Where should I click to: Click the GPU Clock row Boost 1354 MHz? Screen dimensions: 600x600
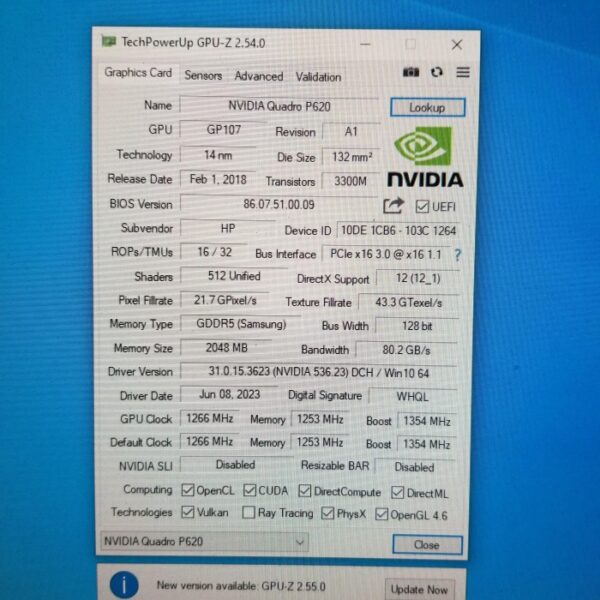(427, 421)
